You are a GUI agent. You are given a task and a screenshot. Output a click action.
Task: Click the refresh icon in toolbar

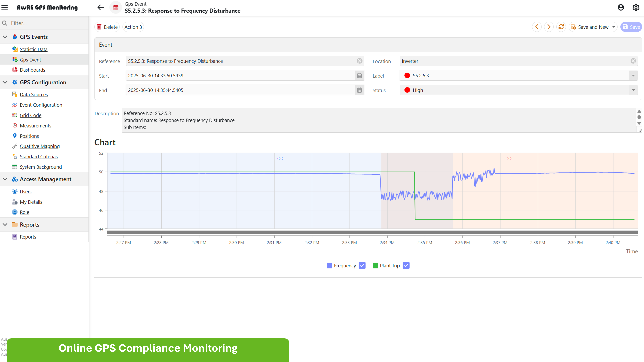click(x=561, y=27)
